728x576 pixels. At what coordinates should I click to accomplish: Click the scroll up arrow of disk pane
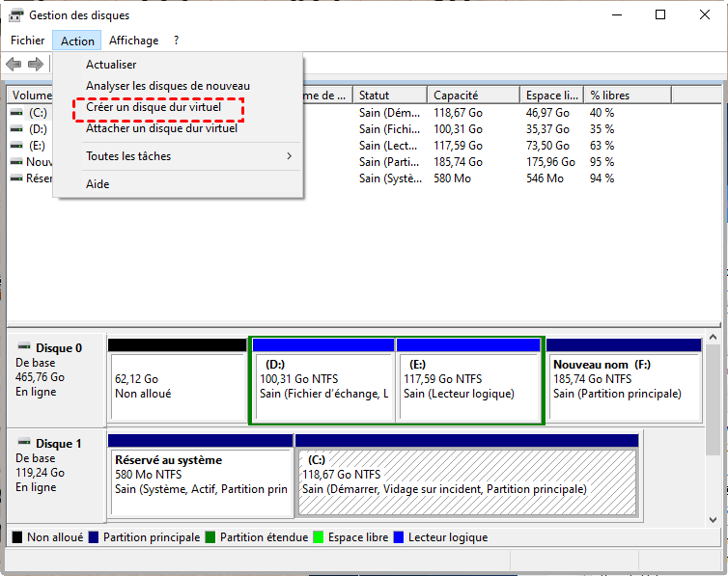pos(714,337)
